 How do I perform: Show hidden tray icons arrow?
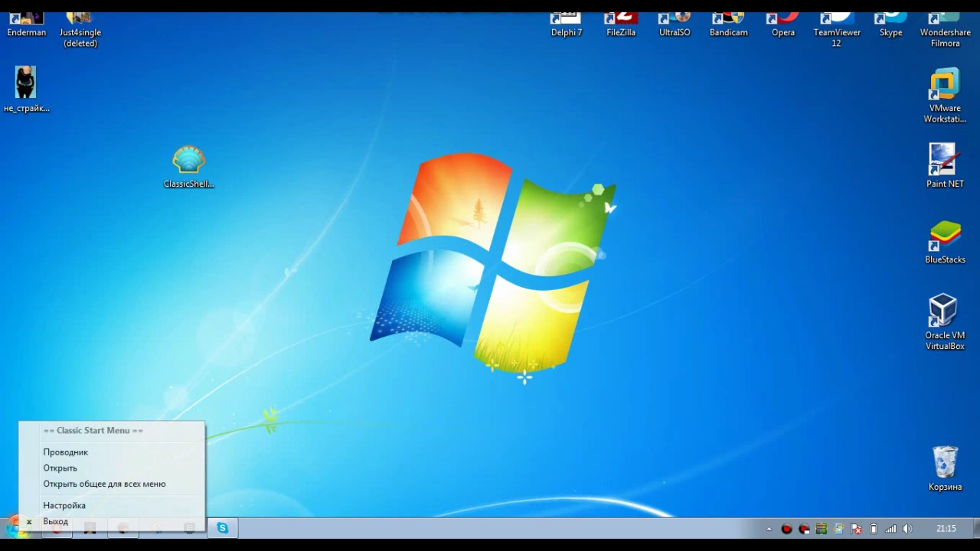[x=769, y=529]
